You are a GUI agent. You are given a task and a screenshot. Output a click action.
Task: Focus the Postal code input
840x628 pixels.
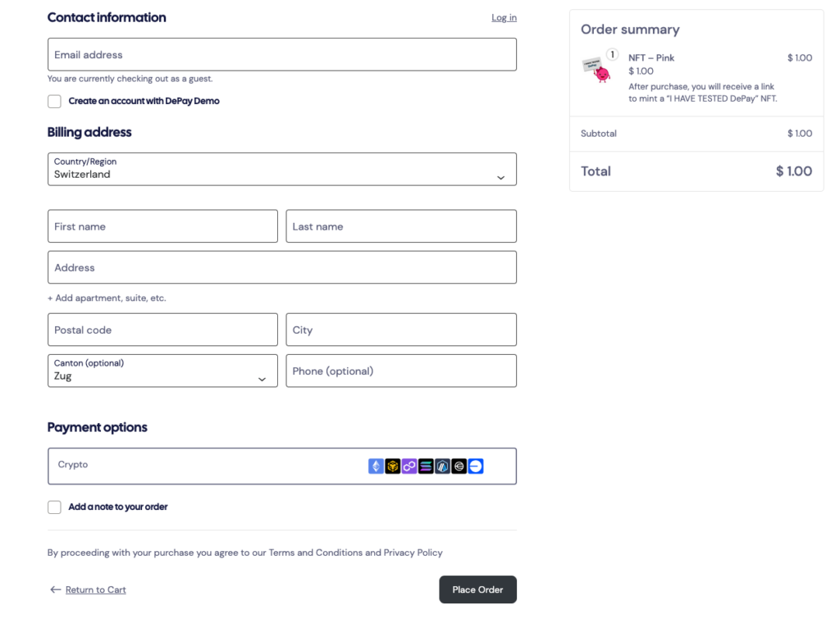click(162, 330)
